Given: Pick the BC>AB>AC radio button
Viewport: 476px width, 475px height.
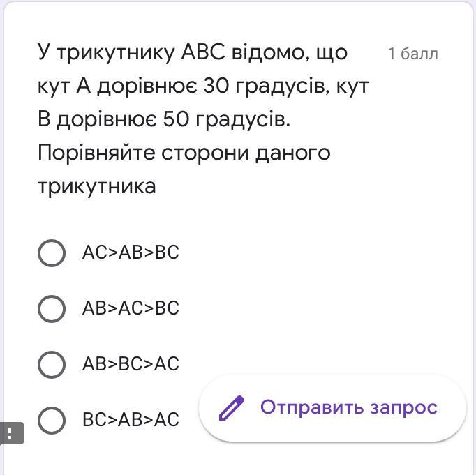Looking at the screenshot, I should point(52,420).
